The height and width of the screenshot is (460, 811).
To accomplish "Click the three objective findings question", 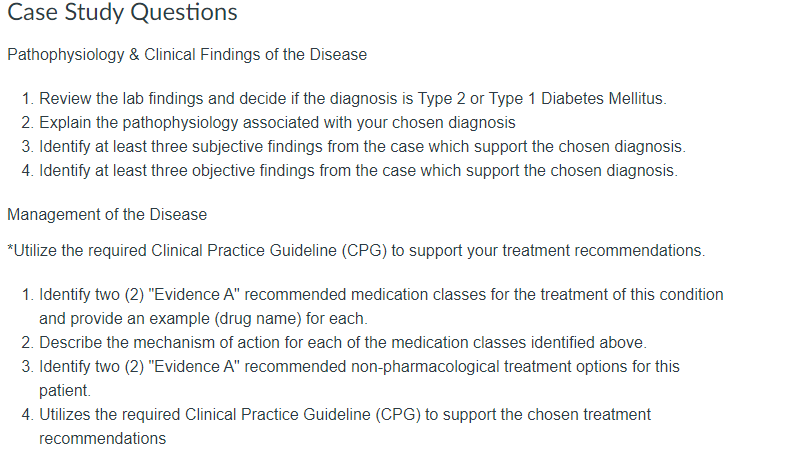I will 358,171.
